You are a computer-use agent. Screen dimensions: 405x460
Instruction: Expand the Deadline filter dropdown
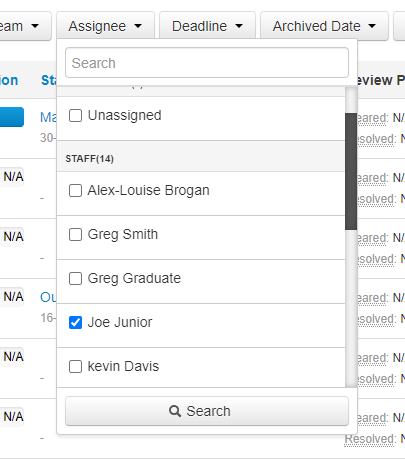point(207,26)
